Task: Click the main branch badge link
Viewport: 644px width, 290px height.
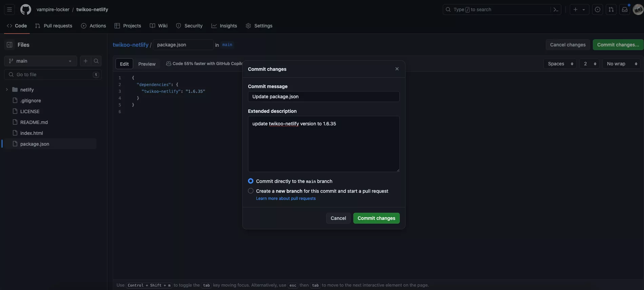Action: 227,45
